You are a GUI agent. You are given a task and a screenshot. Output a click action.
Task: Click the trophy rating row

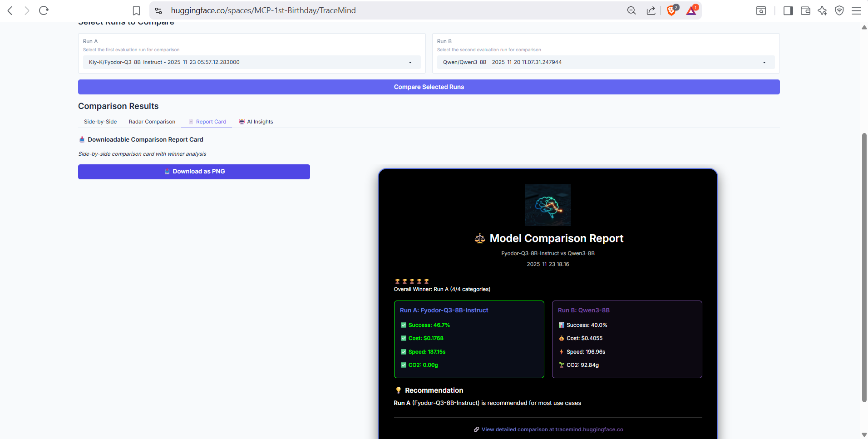click(412, 281)
